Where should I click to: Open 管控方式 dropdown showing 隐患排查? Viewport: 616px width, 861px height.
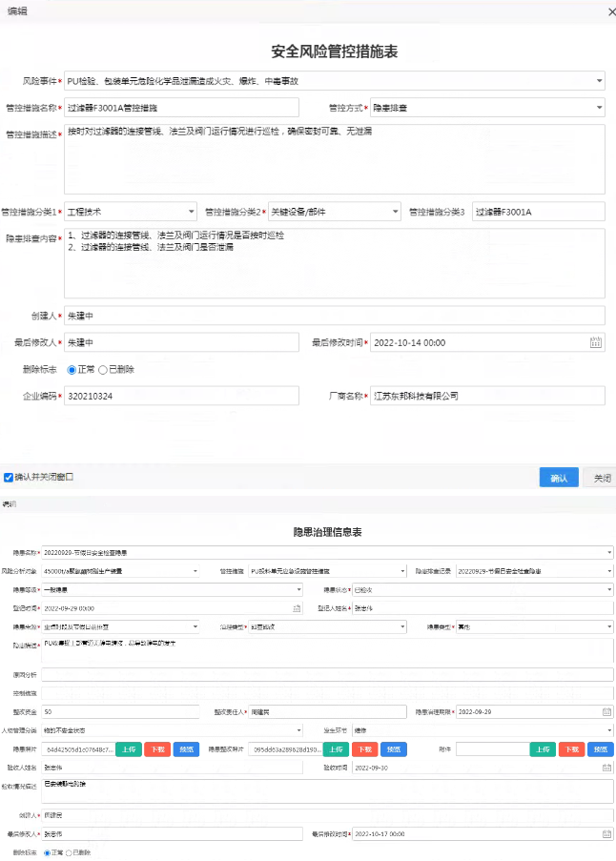(x=599, y=108)
